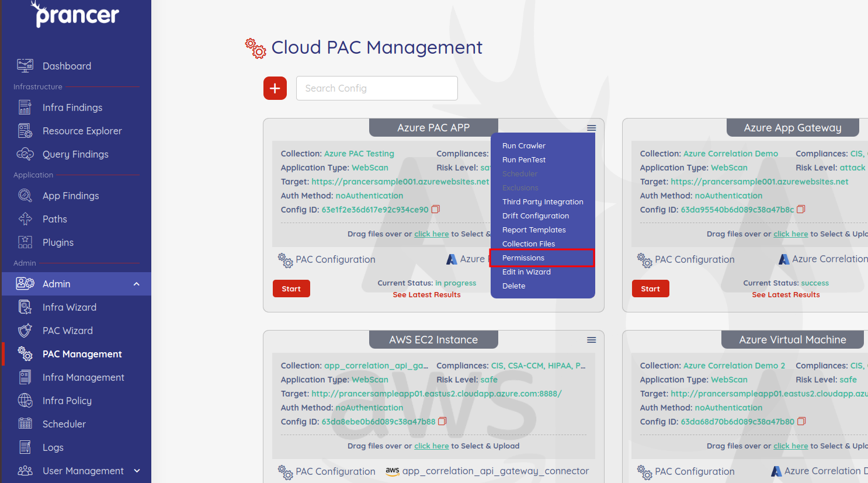Click PAC Configuration gear icon in Azure PAC APP

[x=285, y=260]
